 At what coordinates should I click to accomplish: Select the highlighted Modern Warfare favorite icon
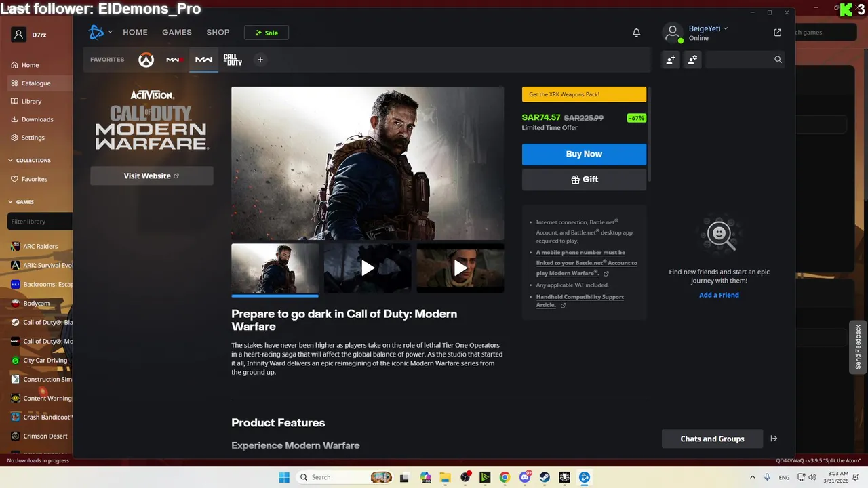point(203,60)
